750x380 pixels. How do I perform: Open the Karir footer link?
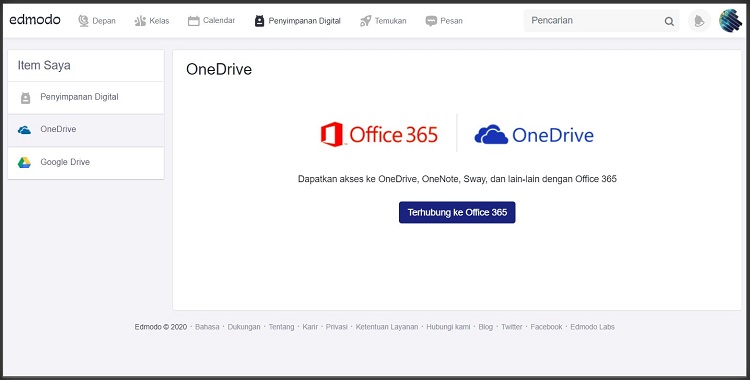[x=310, y=327]
